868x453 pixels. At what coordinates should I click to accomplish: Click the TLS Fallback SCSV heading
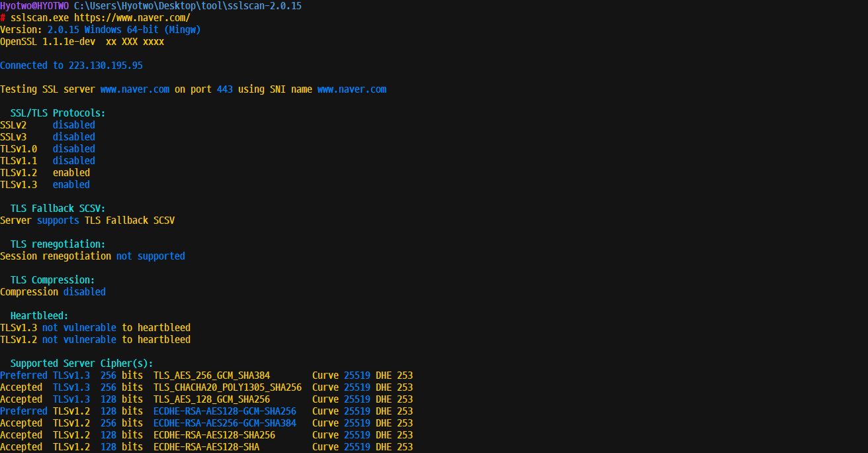coord(58,209)
